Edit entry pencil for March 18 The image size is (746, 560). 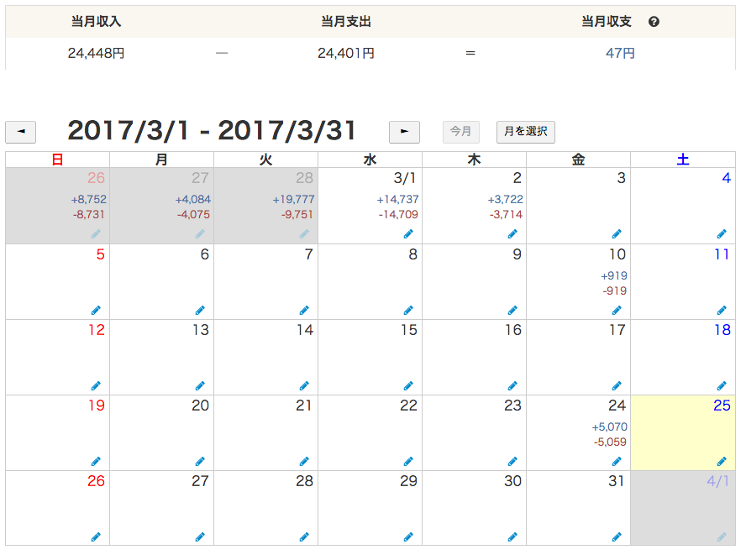722,385
